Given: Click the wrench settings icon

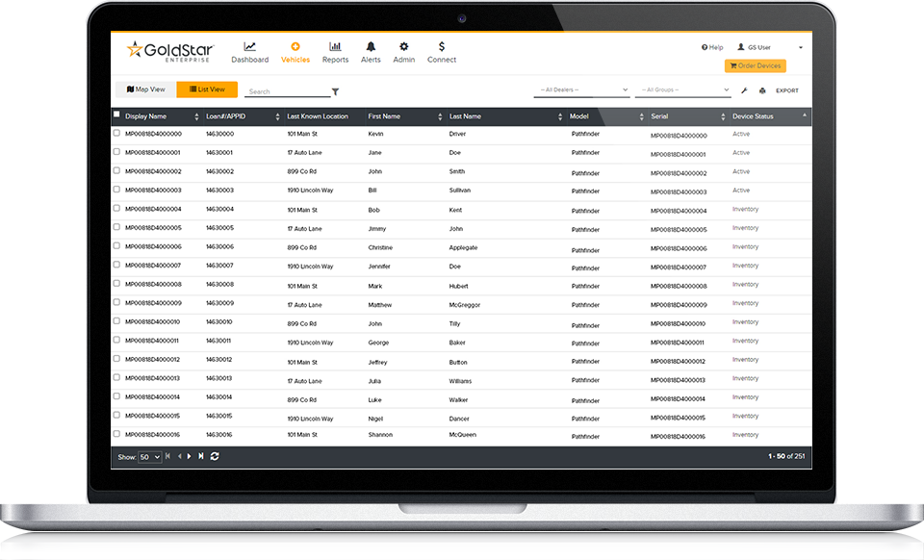Looking at the screenshot, I should coord(744,90).
